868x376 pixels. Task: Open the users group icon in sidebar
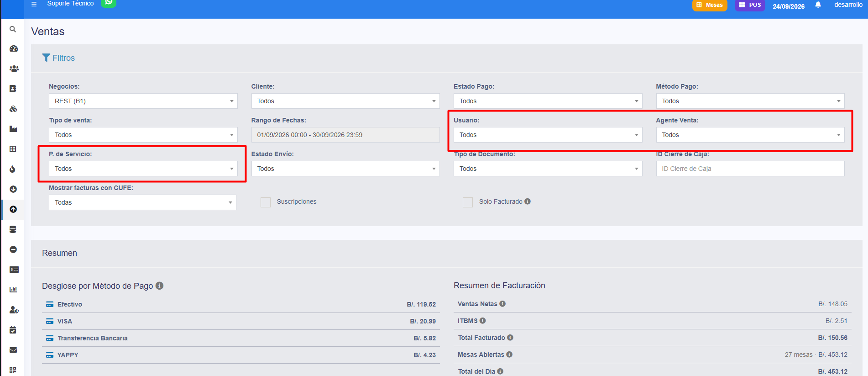click(x=14, y=69)
